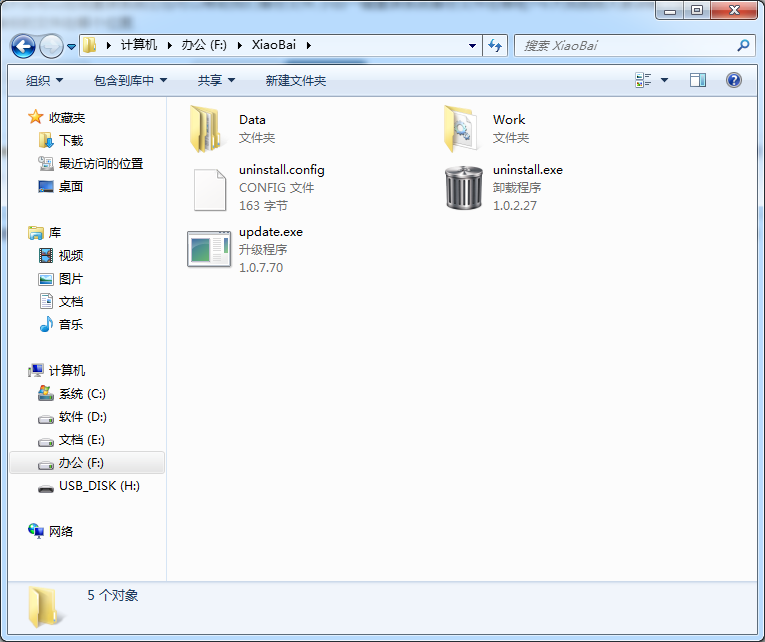
Task: Select 网络 in the navigation pane
Action: click(x=61, y=532)
